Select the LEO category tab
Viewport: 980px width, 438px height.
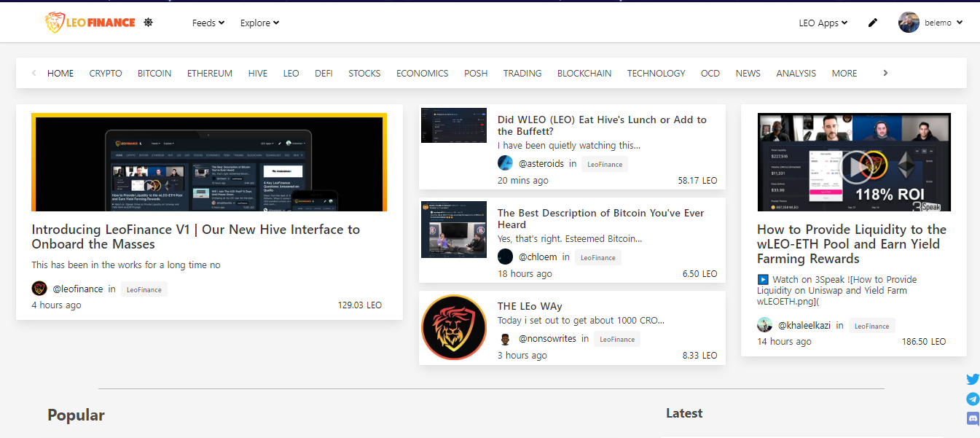click(x=291, y=73)
